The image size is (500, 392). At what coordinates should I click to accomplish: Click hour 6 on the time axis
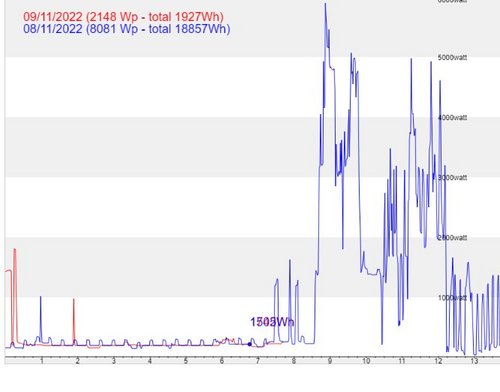click(x=222, y=361)
